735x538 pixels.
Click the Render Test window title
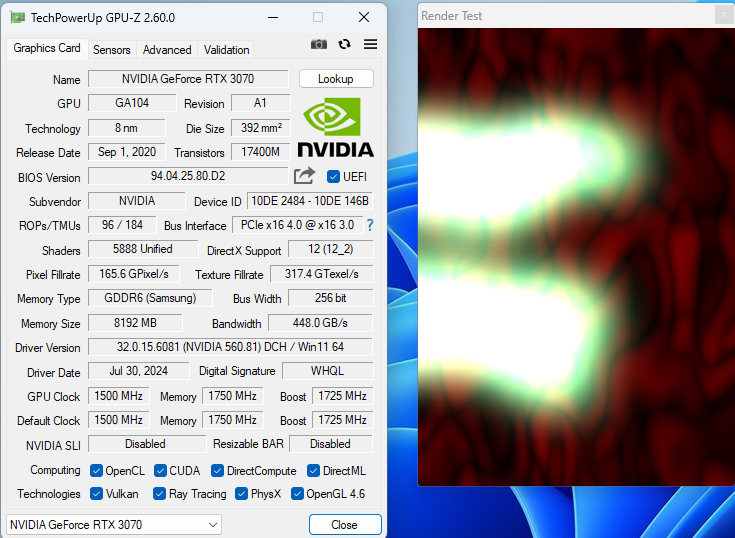pos(451,16)
